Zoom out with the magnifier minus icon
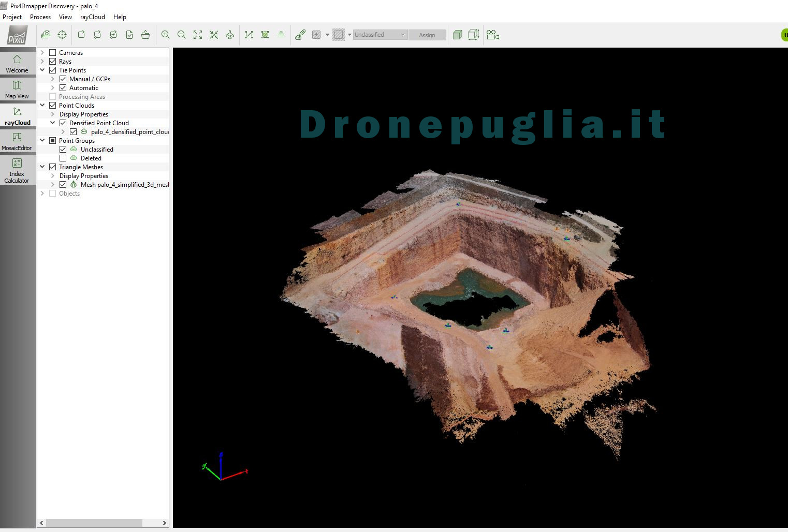Image resolution: width=788 pixels, height=532 pixels. [x=182, y=35]
